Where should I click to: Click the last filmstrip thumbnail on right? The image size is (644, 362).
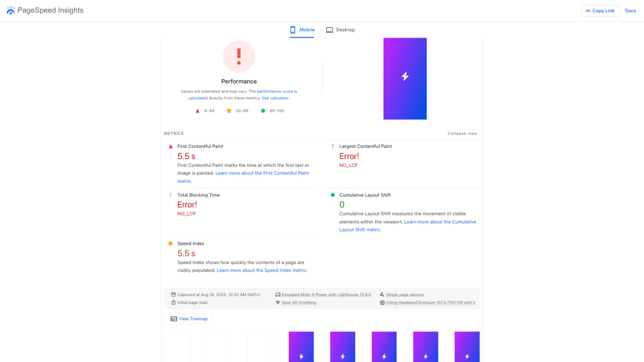[467, 347]
